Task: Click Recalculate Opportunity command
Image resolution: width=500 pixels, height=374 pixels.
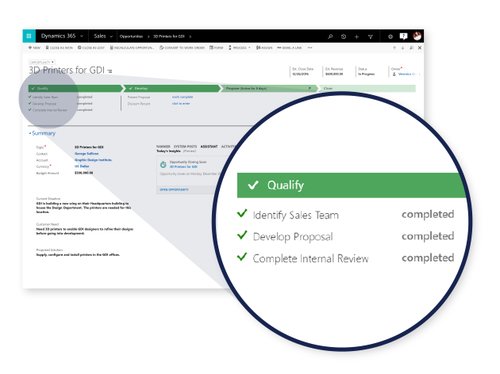Action: click(132, 48)
